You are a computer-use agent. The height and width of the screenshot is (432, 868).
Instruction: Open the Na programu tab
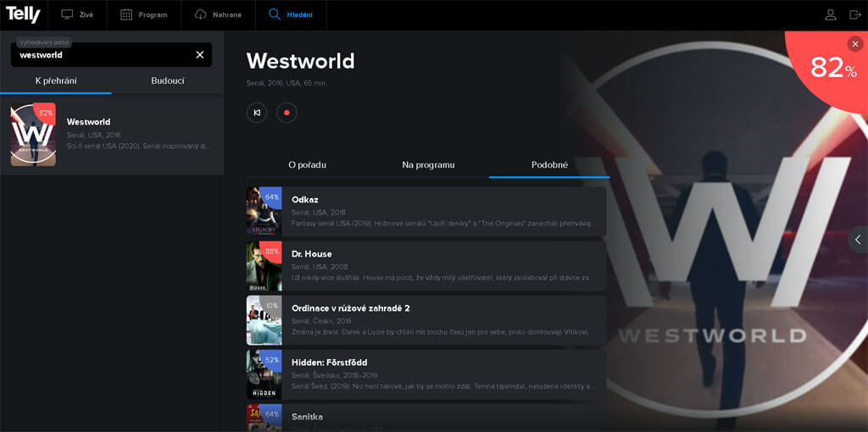pyautogui.click(x=428, y=165)
